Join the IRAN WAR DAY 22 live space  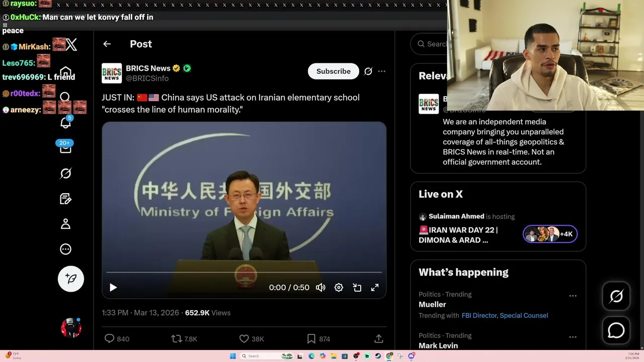(x=458, y=235)
